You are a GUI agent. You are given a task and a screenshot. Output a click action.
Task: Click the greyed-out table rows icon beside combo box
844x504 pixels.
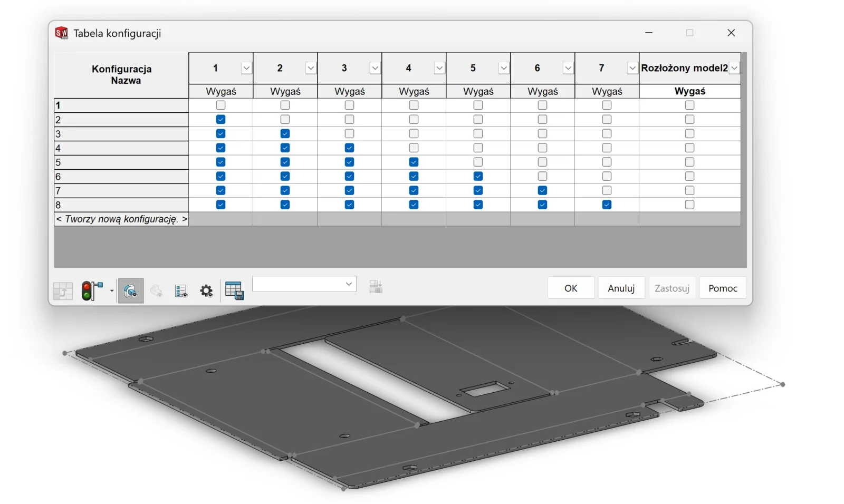click(x=376, y=287)
